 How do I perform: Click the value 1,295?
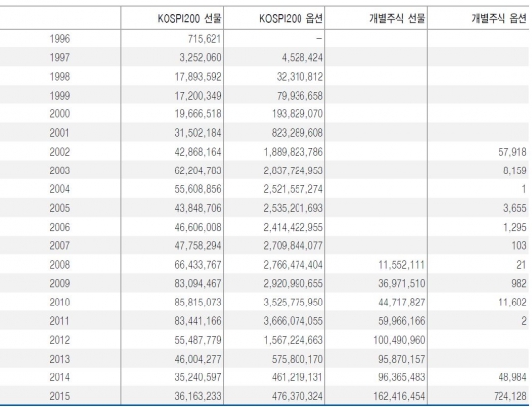tap(514, 227)
